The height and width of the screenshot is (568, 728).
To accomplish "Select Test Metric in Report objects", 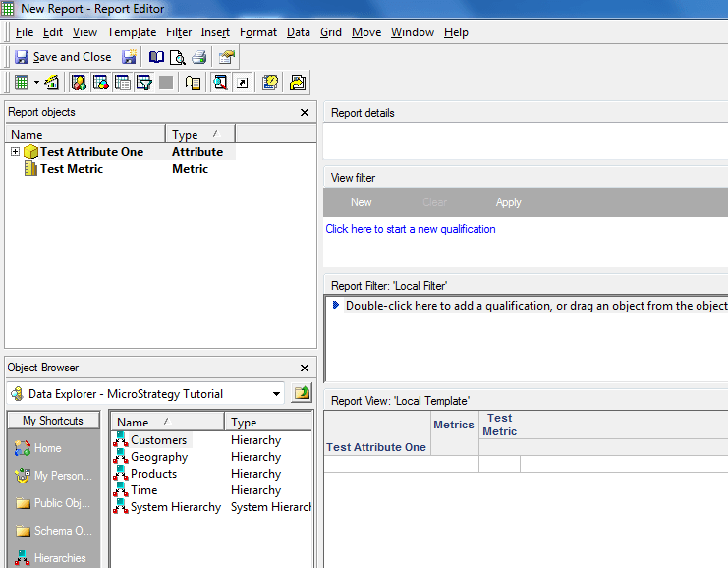I will [x=71, y=169].
